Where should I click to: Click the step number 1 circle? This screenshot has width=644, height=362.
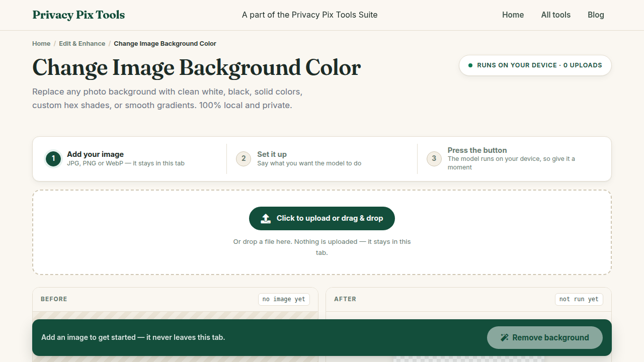pyautogui.click(x=53, y=159)
